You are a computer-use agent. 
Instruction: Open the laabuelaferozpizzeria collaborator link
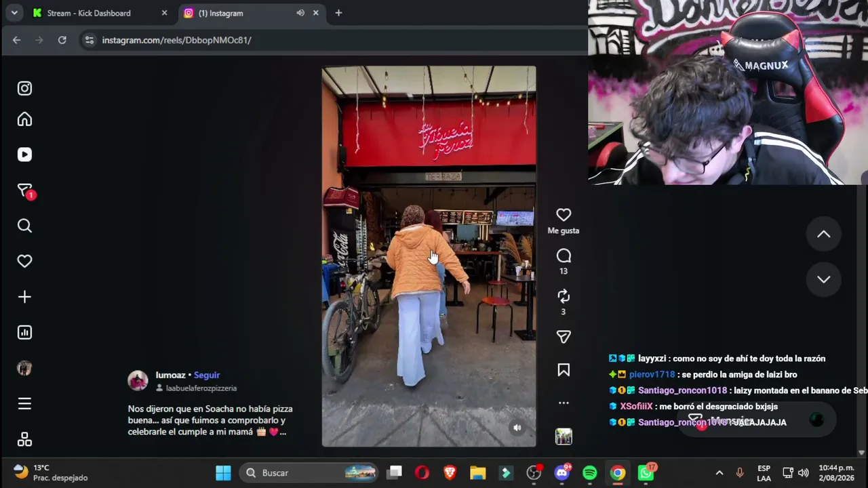201,388
